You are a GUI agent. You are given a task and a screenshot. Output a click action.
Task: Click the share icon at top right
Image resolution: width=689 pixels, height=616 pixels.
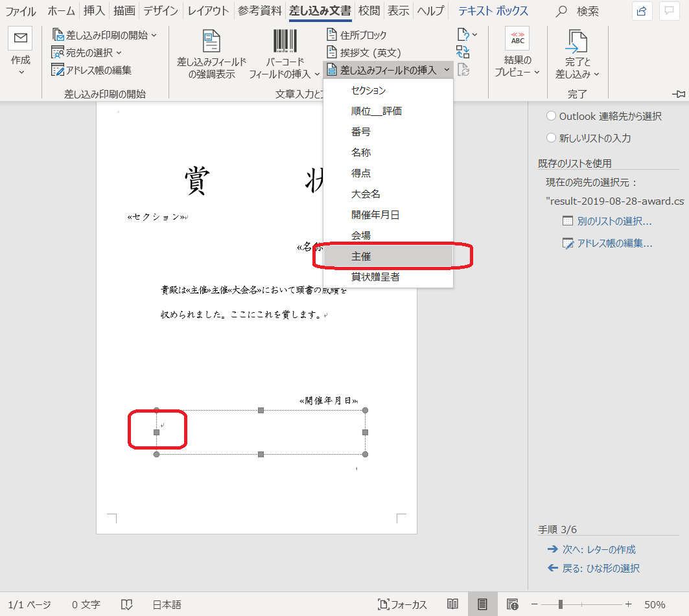641,11
